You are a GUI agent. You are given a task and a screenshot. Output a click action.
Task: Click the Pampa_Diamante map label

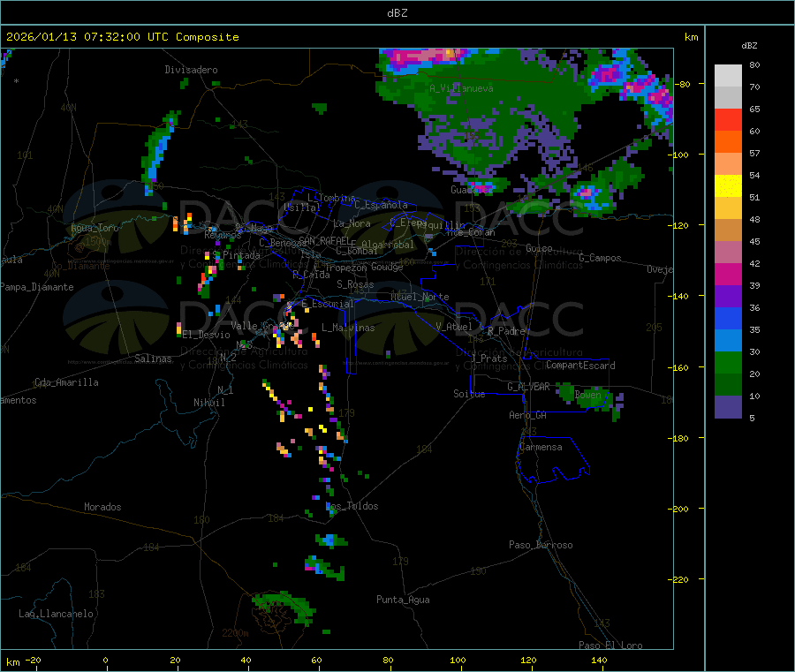pyautogui.click(x=37, y=287)
